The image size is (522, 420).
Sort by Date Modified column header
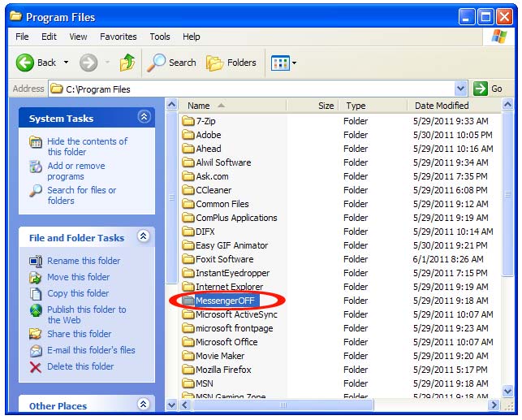tap(454, 106)
